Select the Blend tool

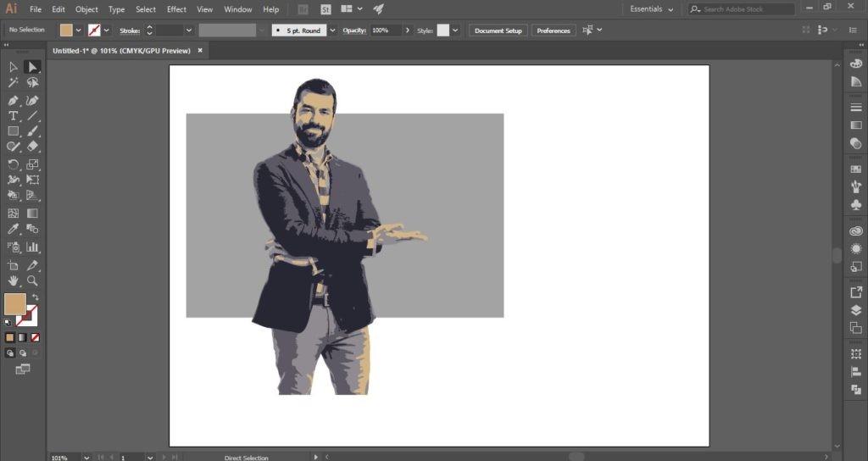point(32,229)
